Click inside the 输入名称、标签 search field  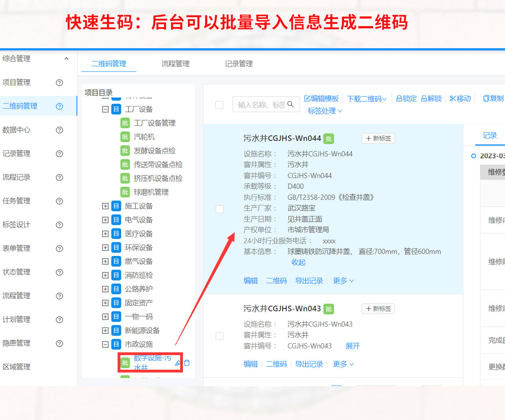coord(262,104)
